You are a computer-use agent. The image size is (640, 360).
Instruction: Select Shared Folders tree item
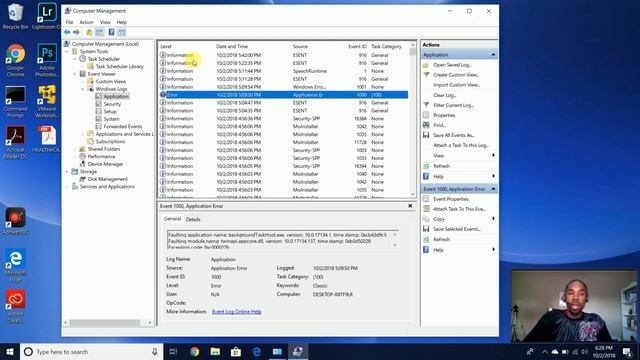[104, 149]
